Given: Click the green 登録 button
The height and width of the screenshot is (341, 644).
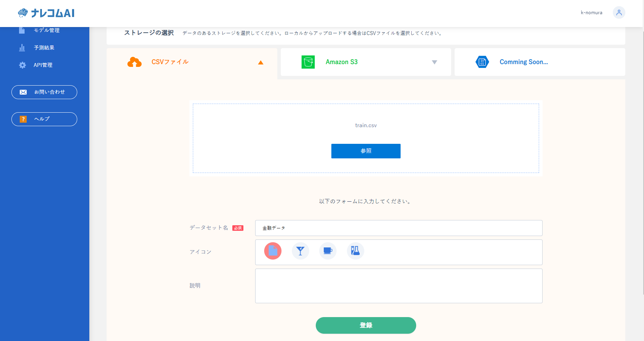Looking at the screenshot, I should pyautogui.click(x=366, y=325).
